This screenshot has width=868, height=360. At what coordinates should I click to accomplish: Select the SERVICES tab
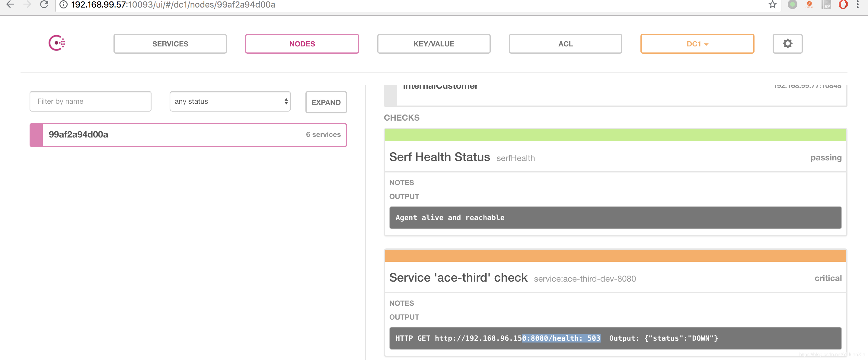[171, 44]
